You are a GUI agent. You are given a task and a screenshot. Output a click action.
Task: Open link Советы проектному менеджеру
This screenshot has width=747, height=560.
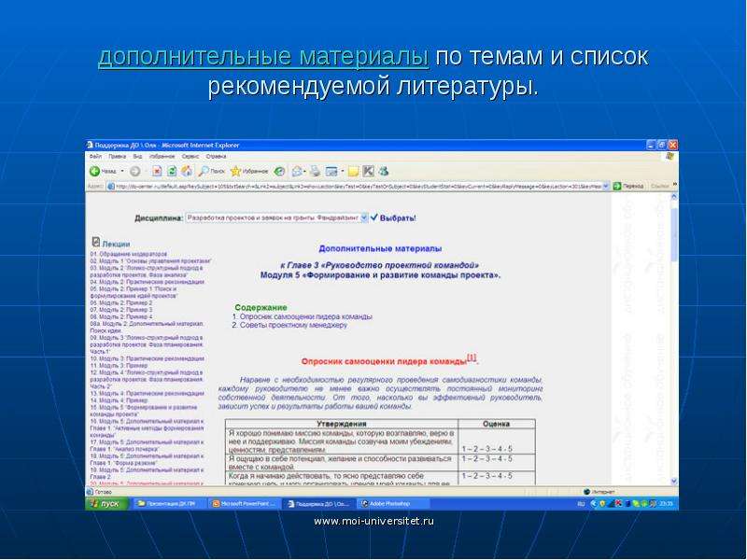tap(293, 325)
